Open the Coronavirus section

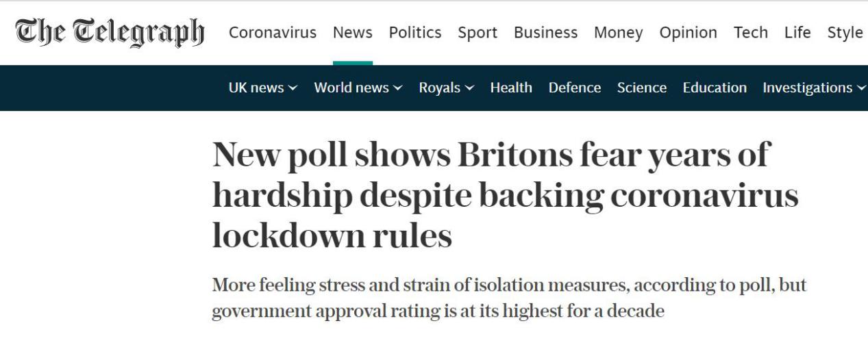273,33
